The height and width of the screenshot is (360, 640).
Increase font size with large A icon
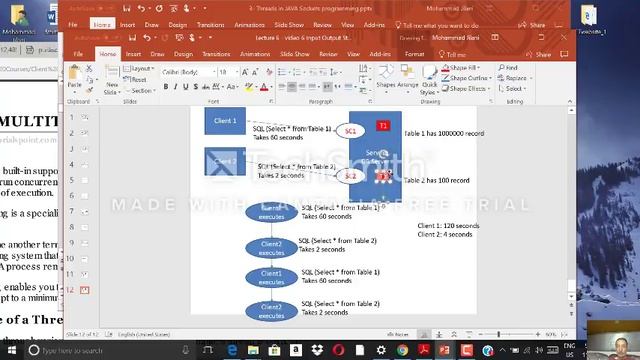tap(245, 72)
